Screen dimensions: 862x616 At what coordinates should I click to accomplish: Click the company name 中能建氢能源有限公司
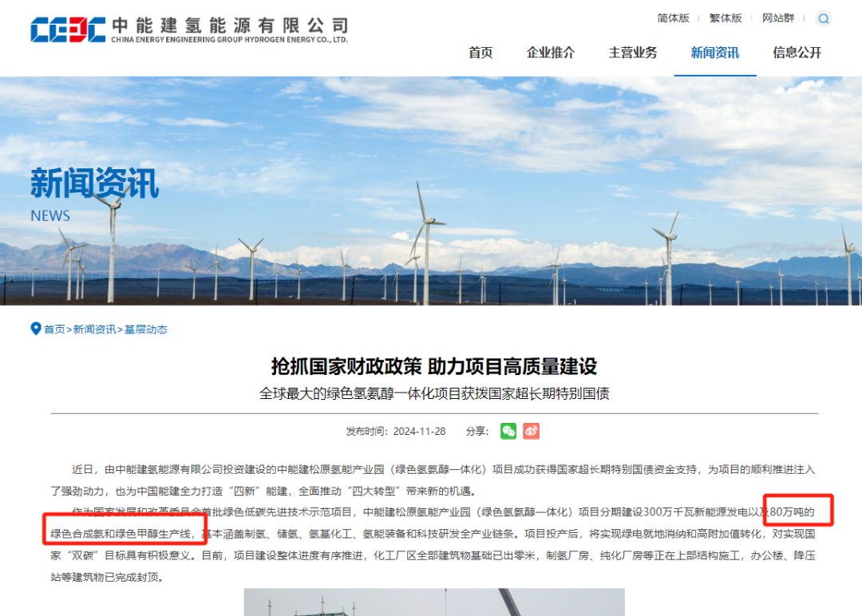(230, 26)
